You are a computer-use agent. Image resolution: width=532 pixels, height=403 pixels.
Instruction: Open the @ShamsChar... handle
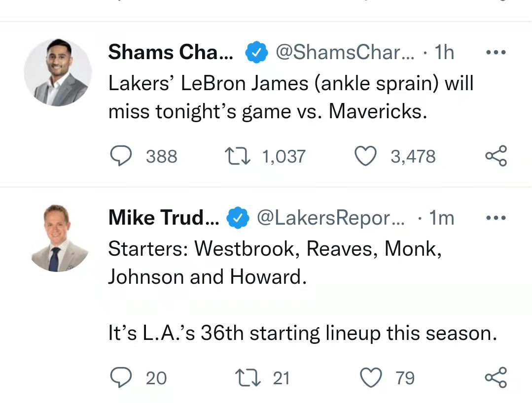click(345, 52)
